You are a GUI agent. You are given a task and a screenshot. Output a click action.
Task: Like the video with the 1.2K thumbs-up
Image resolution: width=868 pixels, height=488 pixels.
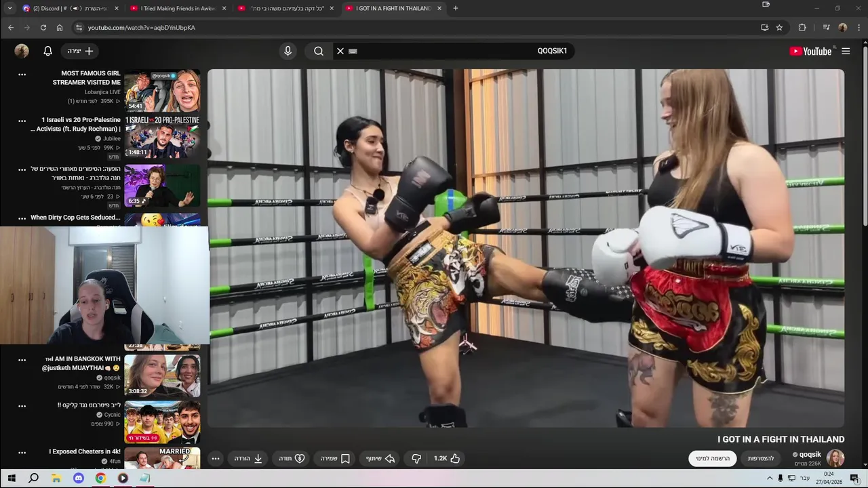pyautogui.click(x=447, y=458)
